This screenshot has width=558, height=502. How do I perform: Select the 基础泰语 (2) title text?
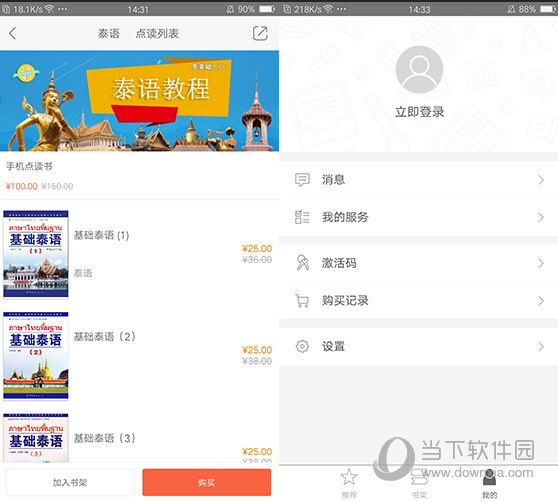pos(105,337)
